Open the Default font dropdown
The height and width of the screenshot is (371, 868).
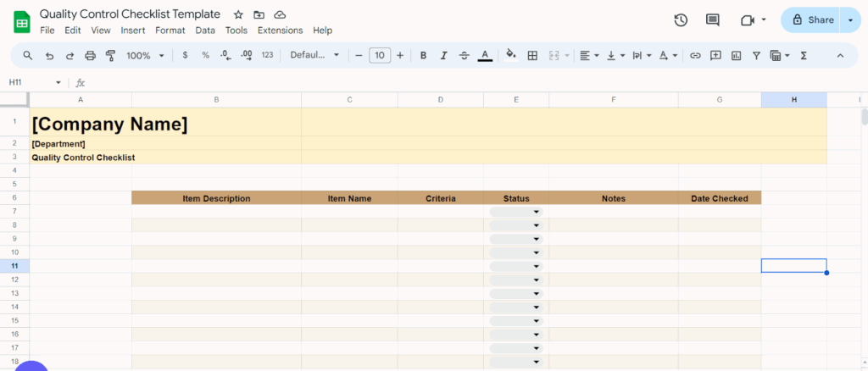coord(314,55)
